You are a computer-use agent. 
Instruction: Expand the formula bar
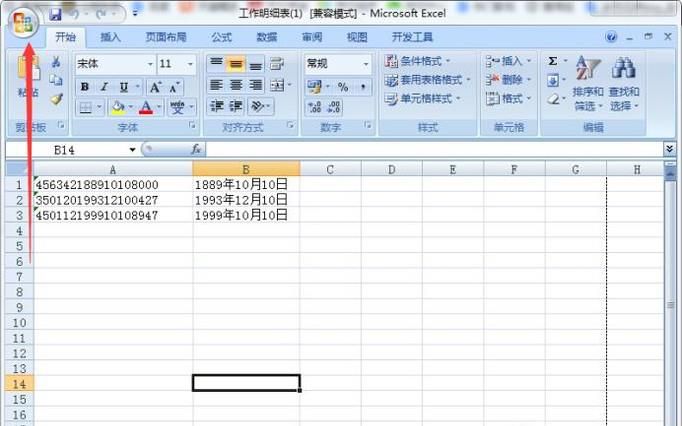click(x=669, y=149)
